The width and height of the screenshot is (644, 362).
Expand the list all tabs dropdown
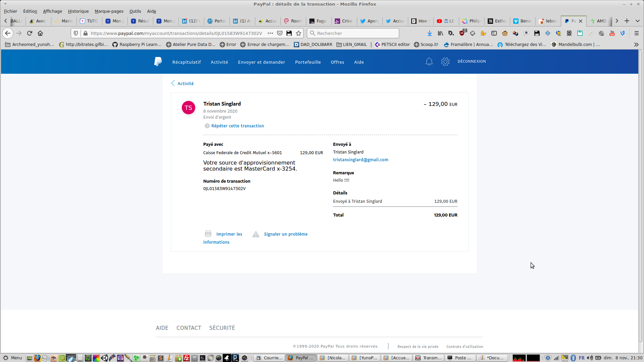coord(637,21)
